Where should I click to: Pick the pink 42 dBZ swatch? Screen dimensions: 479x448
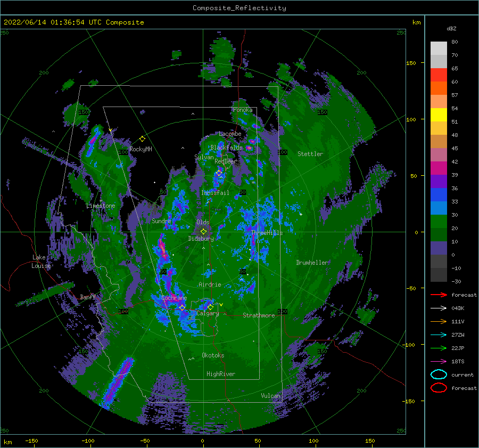(439, 154)
